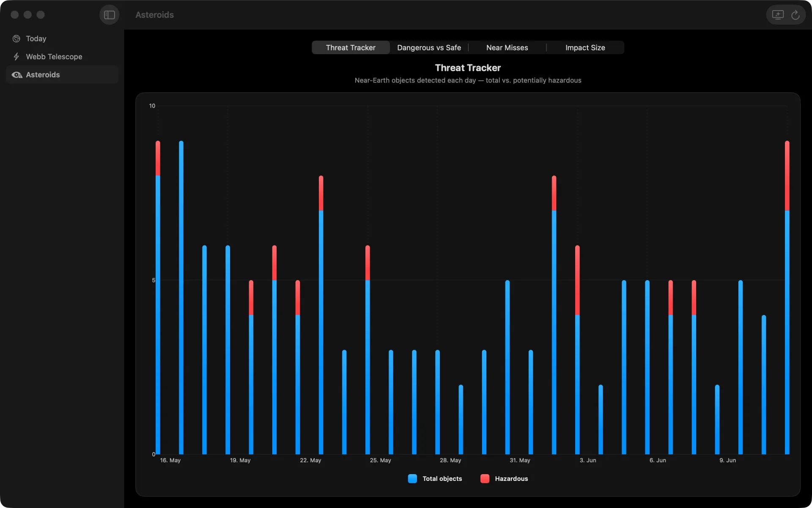This screenshot has height=508, width=812.
Task: Click the 19. May axis label
Action: tap(240, 460)
